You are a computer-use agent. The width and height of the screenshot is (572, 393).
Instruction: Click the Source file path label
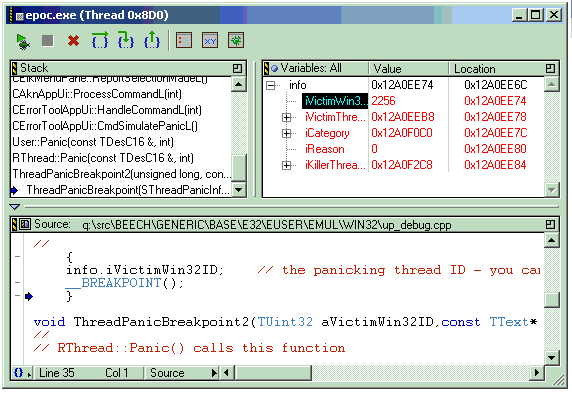point(267,225)
